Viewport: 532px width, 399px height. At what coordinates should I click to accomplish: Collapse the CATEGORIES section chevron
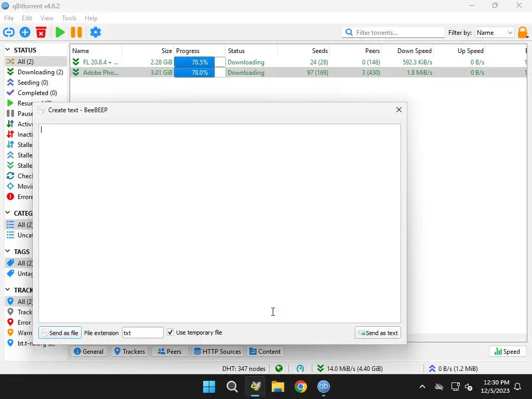pyautogui.click(x=7, y=213)
